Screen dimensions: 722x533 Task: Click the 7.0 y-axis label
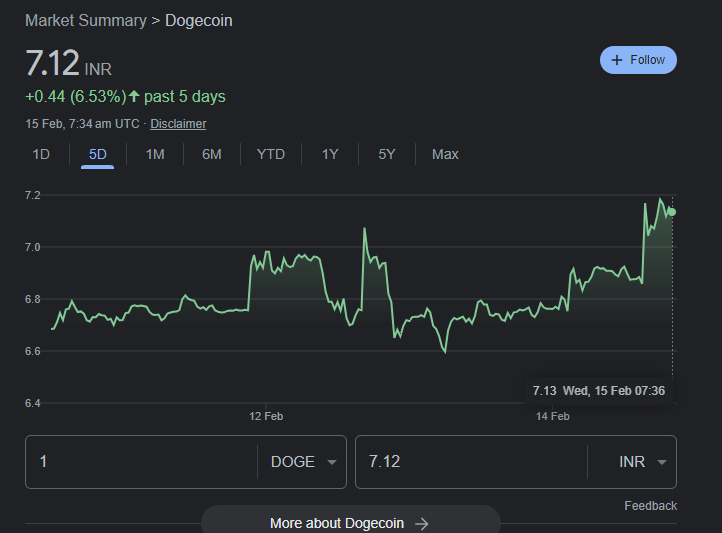click(33, 247)
